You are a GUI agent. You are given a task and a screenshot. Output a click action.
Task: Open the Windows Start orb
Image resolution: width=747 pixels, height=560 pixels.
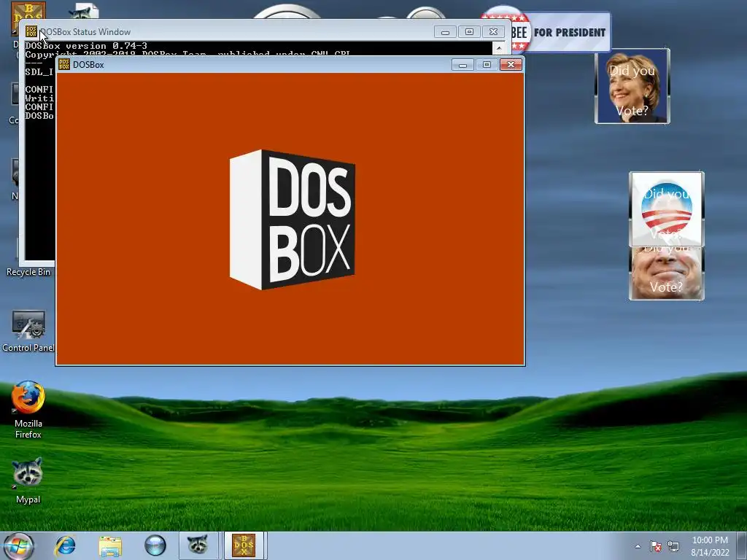point(18,545)
